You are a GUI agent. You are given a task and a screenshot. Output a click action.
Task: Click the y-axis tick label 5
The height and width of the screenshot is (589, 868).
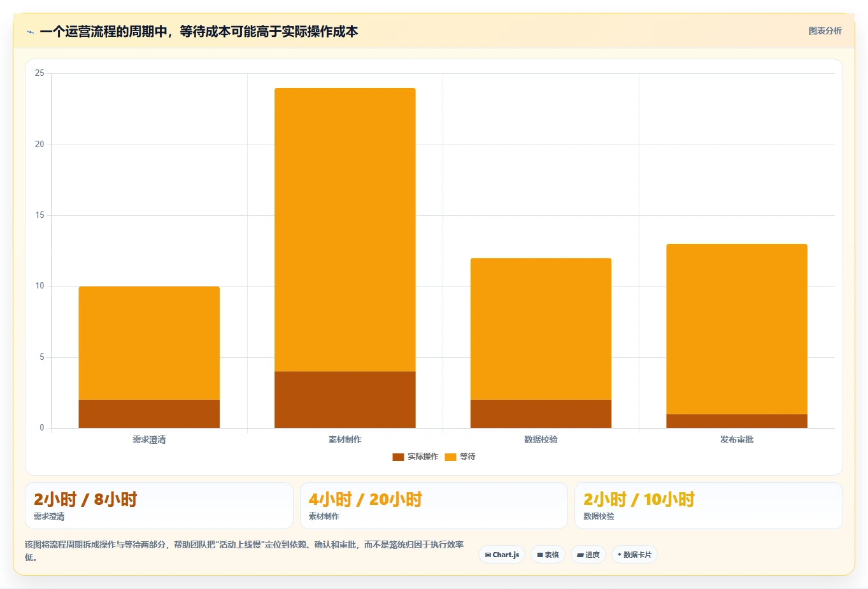pos(42,357)
